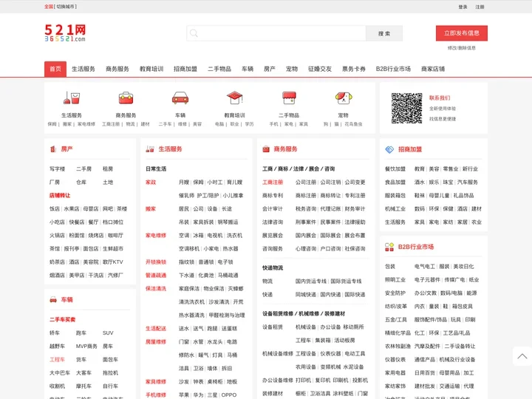Click the back-to-top arrow button

522,356
